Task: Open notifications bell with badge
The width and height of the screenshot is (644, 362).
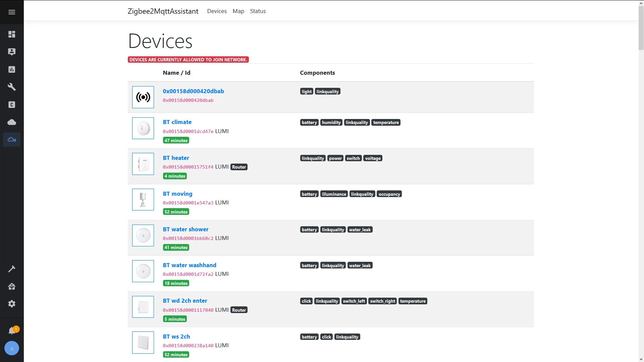Action: (x=12, y=330)
